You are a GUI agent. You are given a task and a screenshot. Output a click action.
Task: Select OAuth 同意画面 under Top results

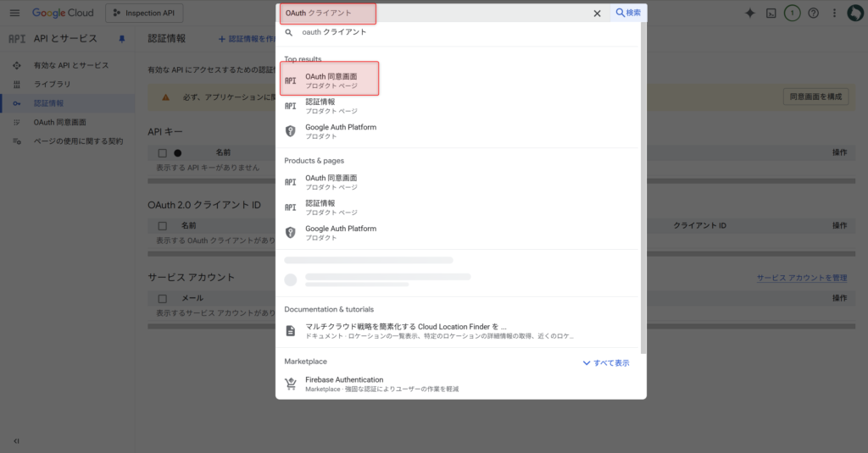tap(330, 80)
